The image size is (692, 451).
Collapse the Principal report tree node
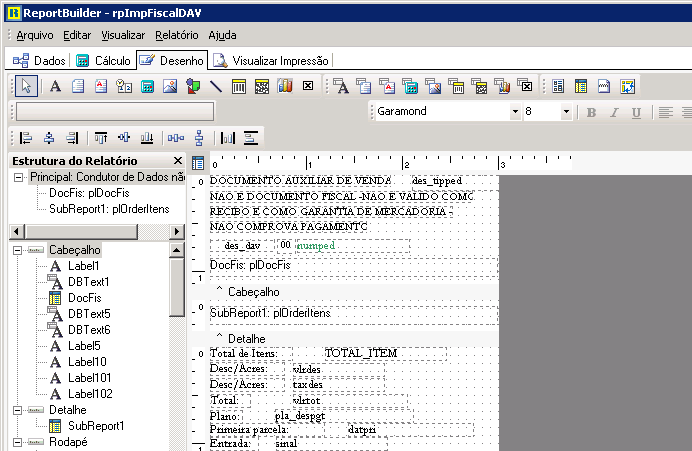click(x=19, y=177)
